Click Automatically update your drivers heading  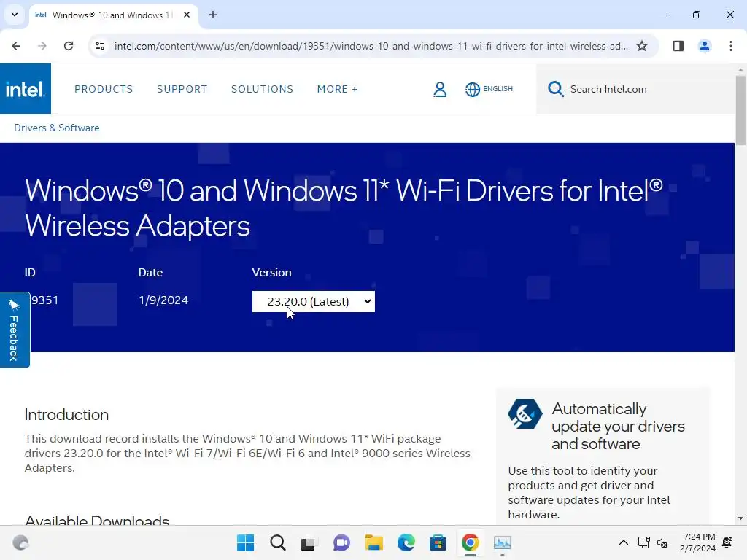tap(618, 426)
